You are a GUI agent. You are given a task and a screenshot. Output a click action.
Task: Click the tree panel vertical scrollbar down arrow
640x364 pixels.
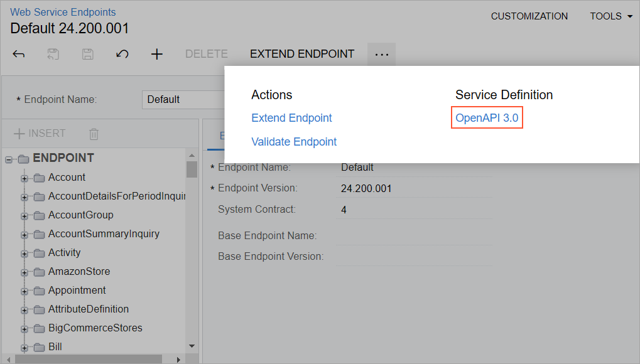coord(192,346)
